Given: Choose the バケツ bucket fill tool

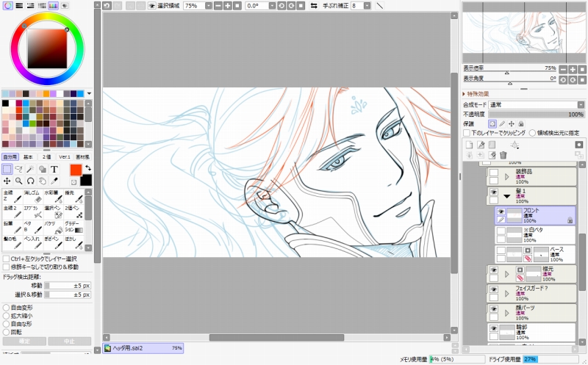Looking at the screenshot, I should coord(53,228).
